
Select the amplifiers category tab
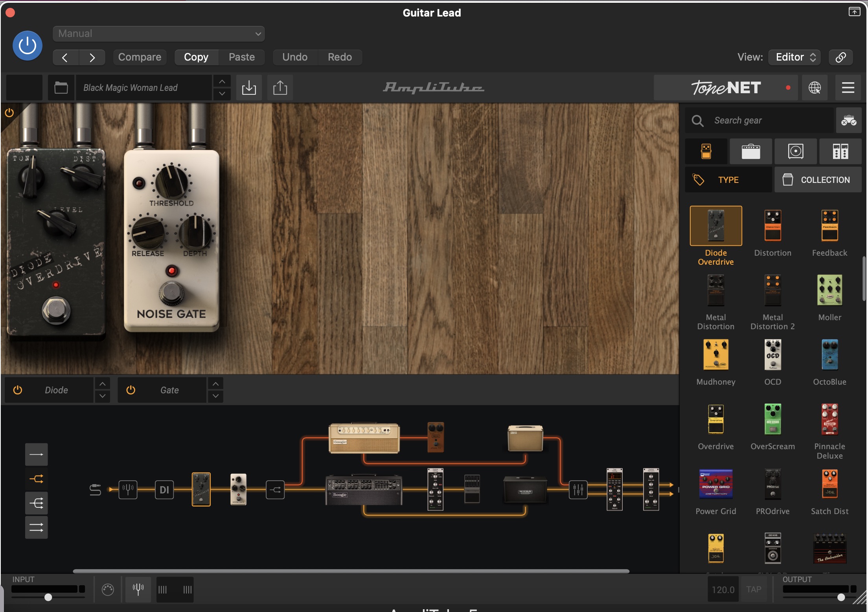[x=751, y=151]
